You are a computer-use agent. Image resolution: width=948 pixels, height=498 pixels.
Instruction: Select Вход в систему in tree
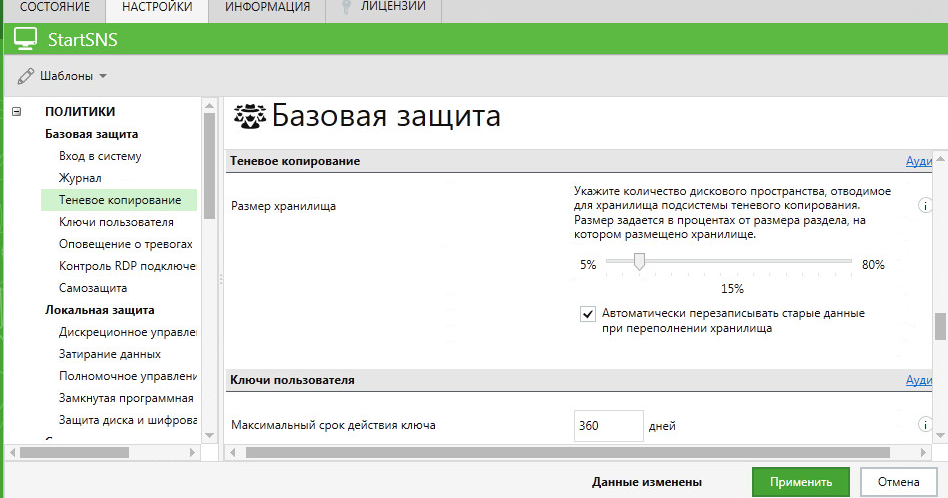coord(100,156)
